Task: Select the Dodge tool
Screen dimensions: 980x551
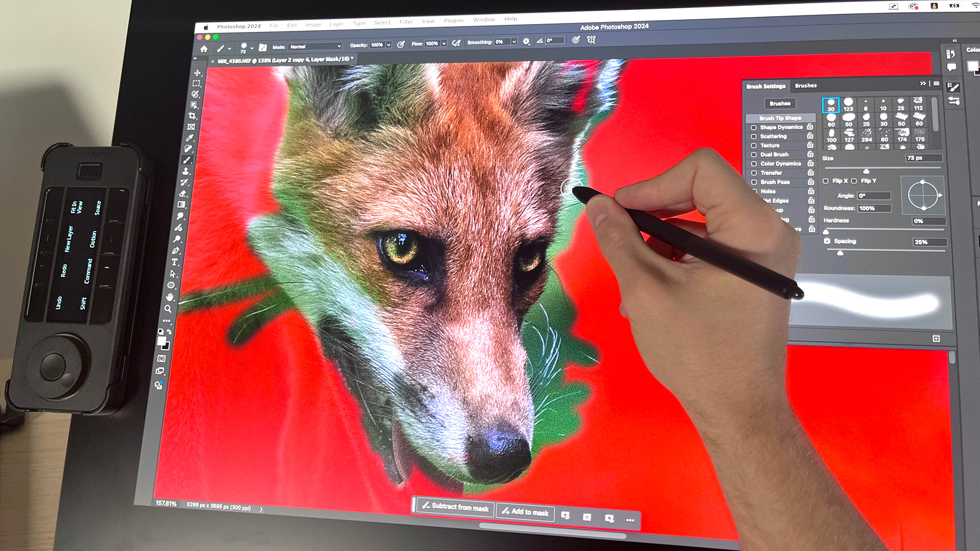Action: point(177,239)
